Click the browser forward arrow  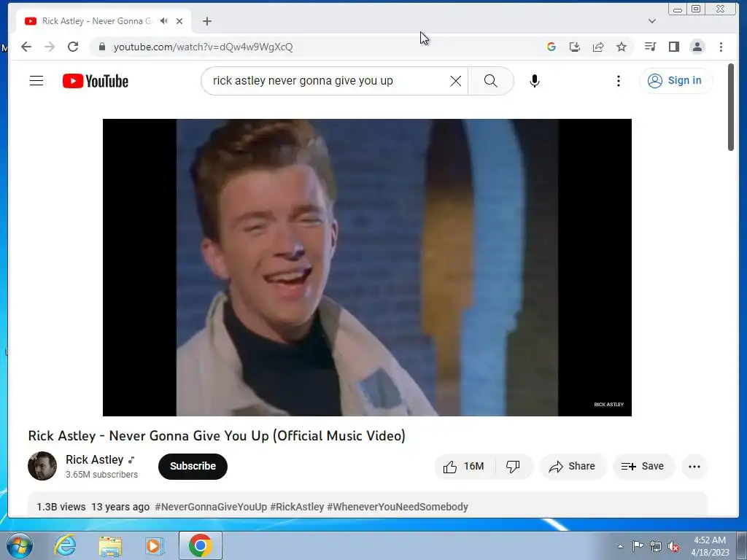tap(50, 47)
